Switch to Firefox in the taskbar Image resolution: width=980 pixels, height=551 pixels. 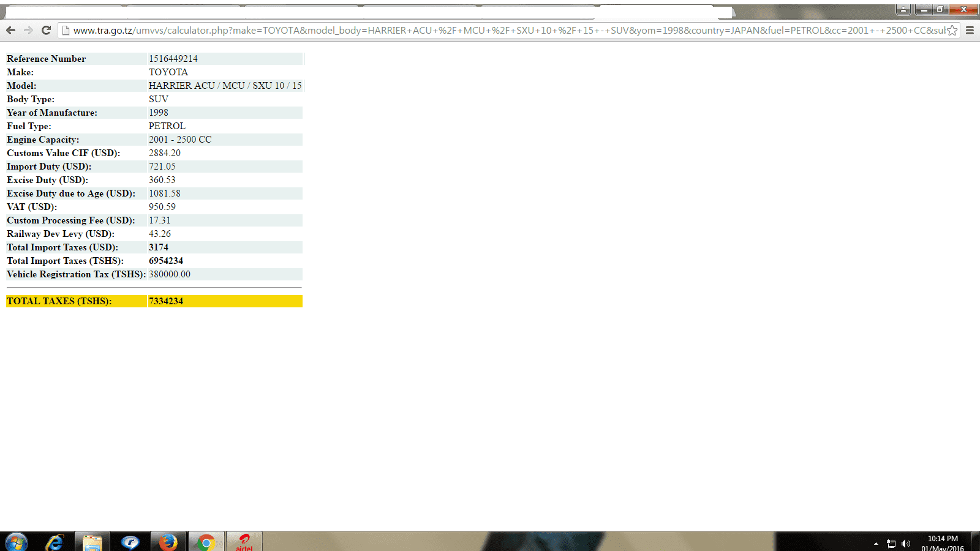(x=168, y=542)
